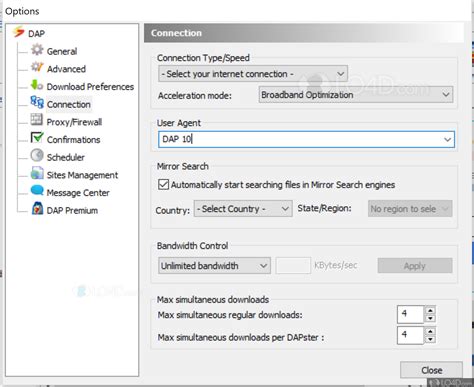474x387 pixels.
Task: Click the Message Center speech bubble icon
Action: [37, 190]
